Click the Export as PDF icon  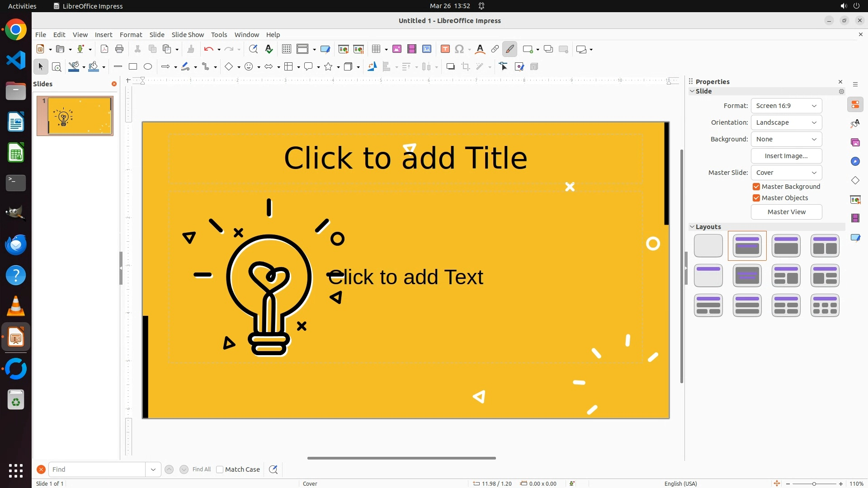(104, 49)
